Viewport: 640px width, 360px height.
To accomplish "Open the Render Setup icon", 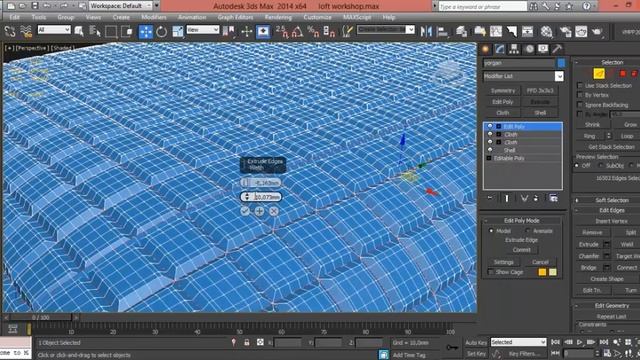I will (565, 31).
